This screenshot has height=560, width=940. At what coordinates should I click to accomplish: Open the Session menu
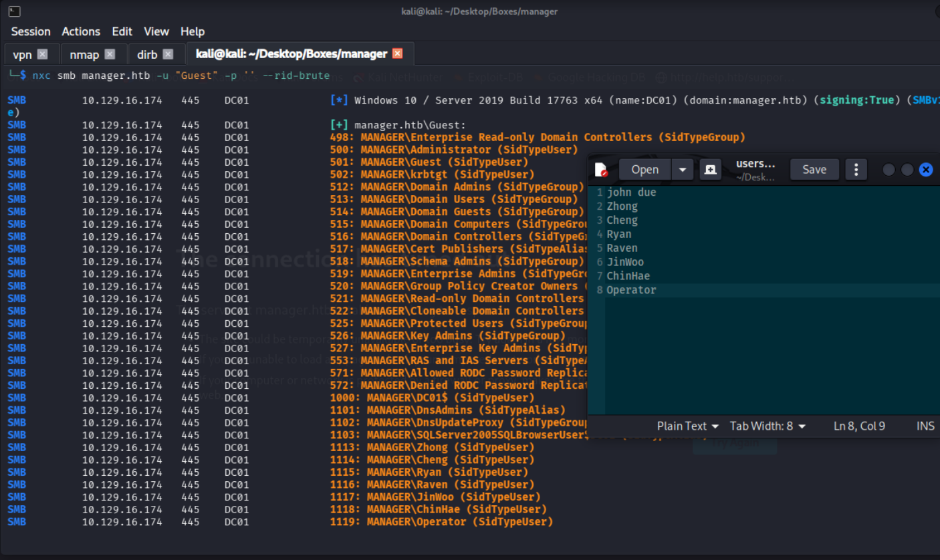(31, 31)
